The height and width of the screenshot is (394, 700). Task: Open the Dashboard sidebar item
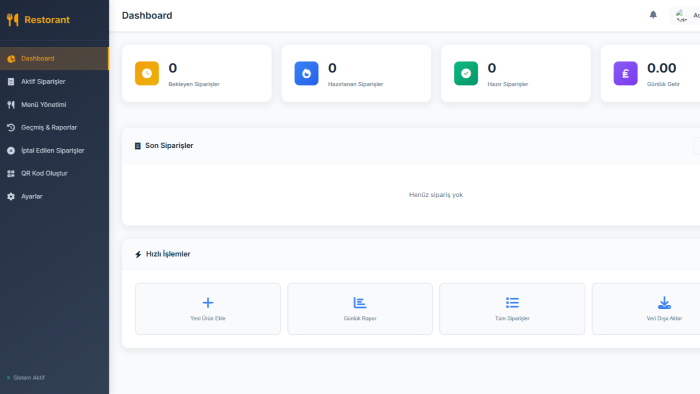point(54,58)
